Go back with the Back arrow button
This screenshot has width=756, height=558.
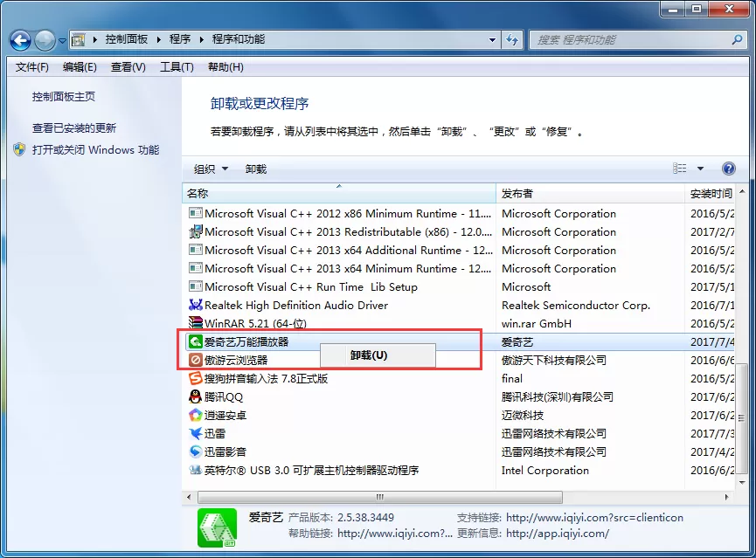(x=20, y=40)
